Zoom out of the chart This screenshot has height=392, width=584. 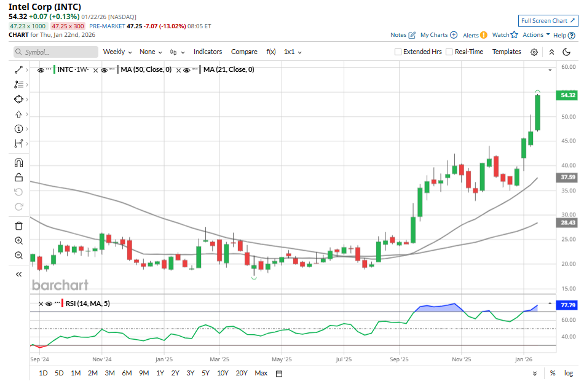18,256
